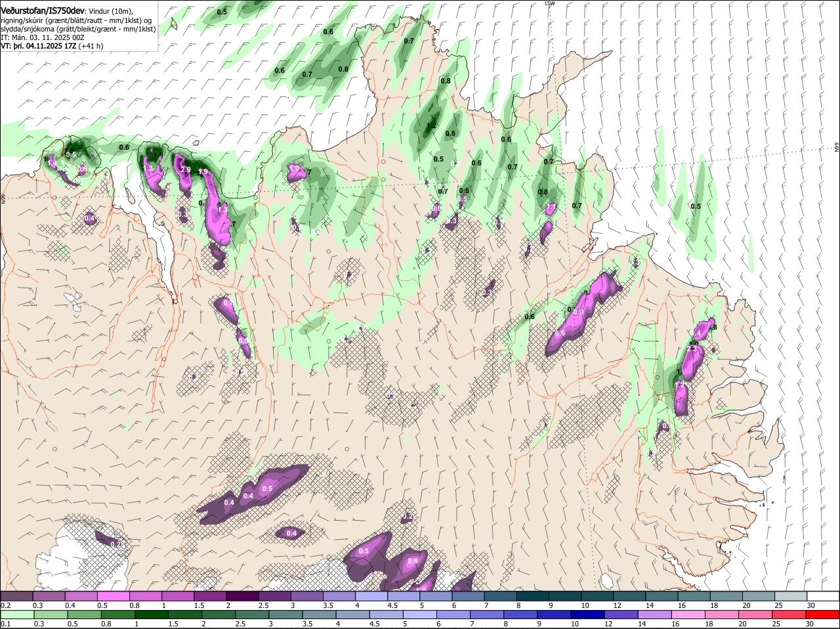
Task: Click the 2.9 precipitation label on the northwest coast
Action: (186, 170)
